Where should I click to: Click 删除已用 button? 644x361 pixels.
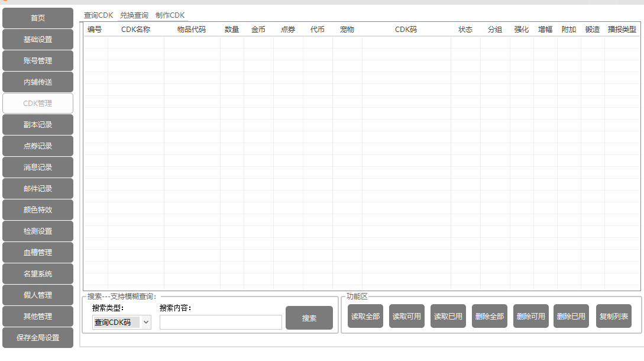(571, 317)
